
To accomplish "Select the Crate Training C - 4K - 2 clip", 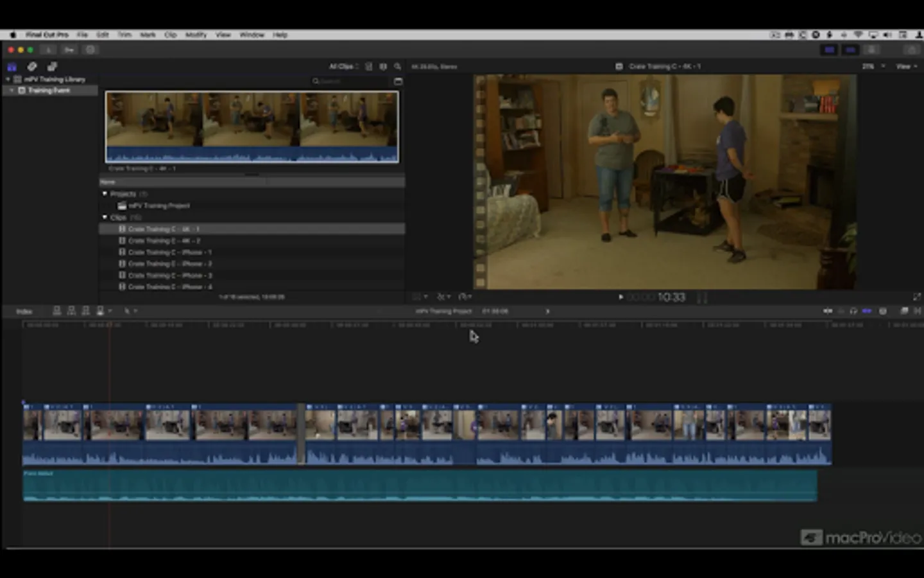I will [x=164, y=241].
